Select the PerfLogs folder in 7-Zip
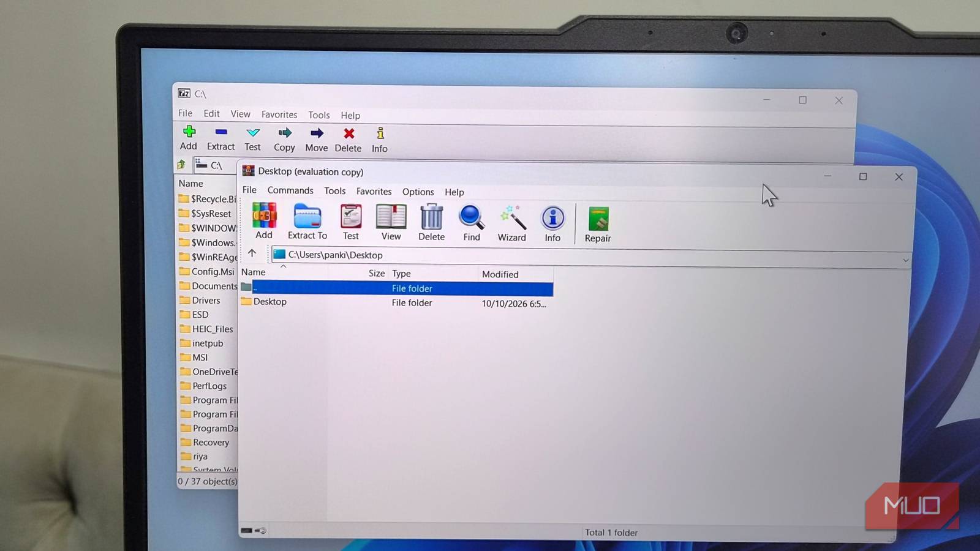980x551 pixels. point(204,386)
